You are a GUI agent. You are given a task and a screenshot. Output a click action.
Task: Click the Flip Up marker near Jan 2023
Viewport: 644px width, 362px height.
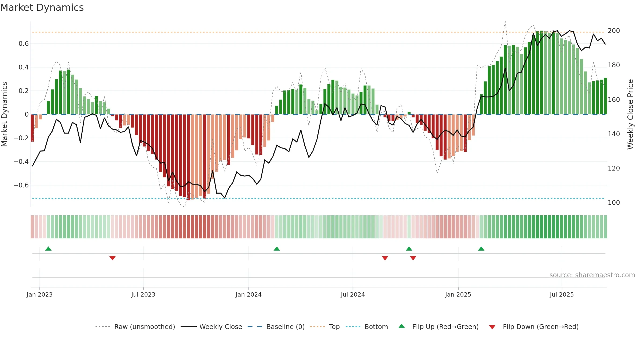pyautogui.click(x=48, y=249)
